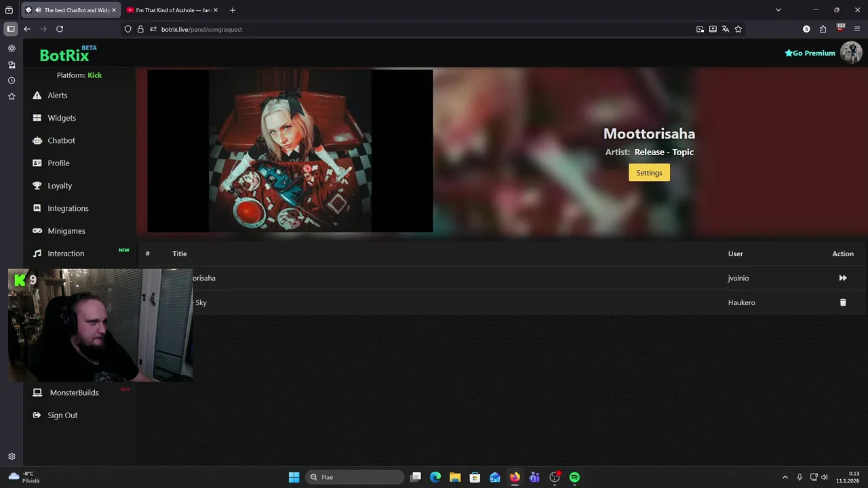Click the translate page icon

point(726,29)
